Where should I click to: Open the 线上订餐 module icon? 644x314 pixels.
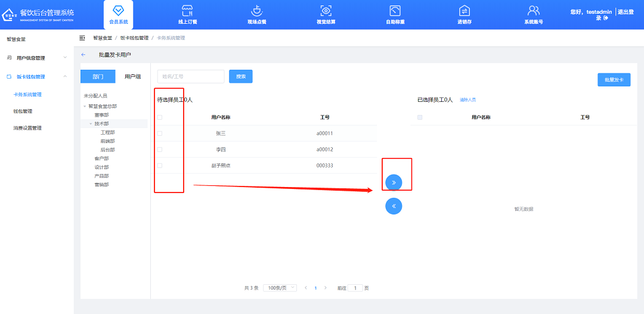point(187,11)
